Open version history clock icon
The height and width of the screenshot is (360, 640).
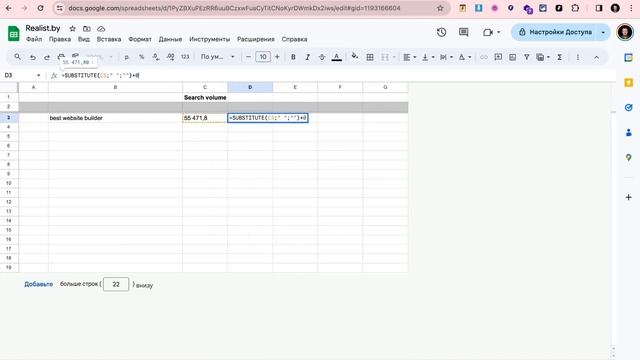(441, 32)
